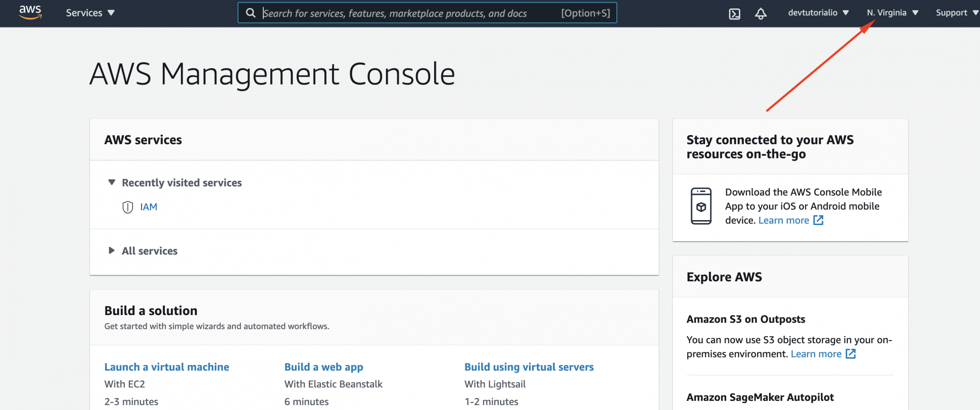Click the With Elastic Beanstalk text
This screenshot has width=980, height=410.
point(333,384)
